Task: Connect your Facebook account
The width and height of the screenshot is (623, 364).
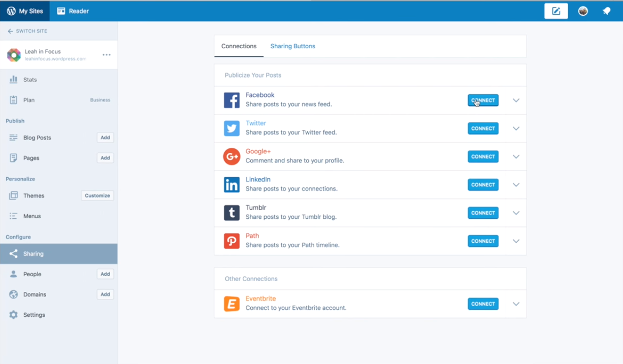Action: 482,100
